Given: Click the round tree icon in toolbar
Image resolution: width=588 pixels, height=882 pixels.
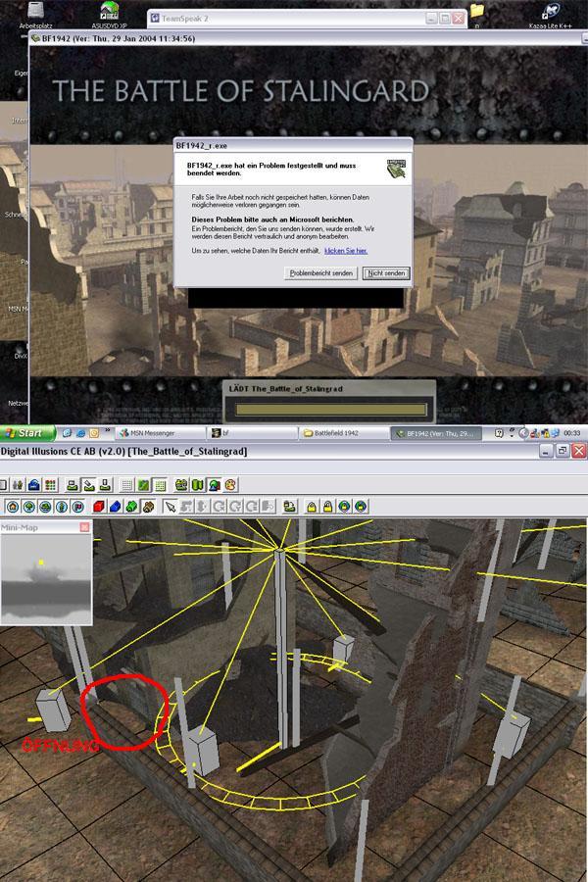Looking at the screenshot, I should coord(28,507).
